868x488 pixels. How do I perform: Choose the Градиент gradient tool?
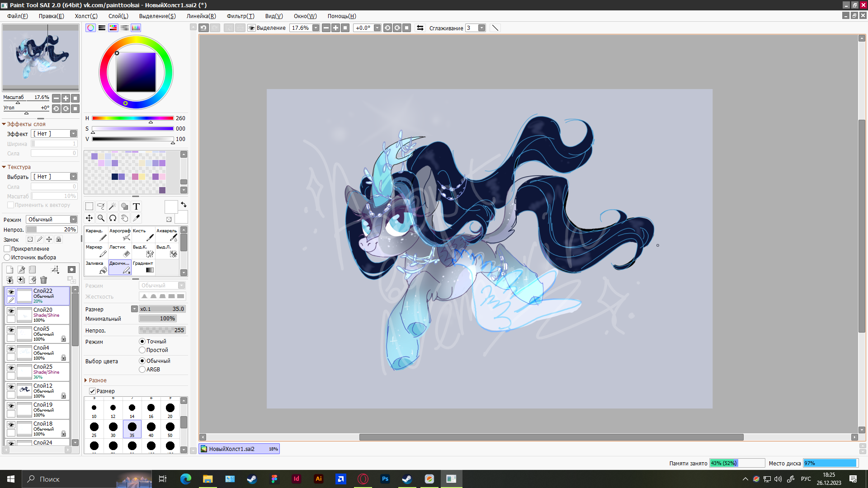click(143, 267)
